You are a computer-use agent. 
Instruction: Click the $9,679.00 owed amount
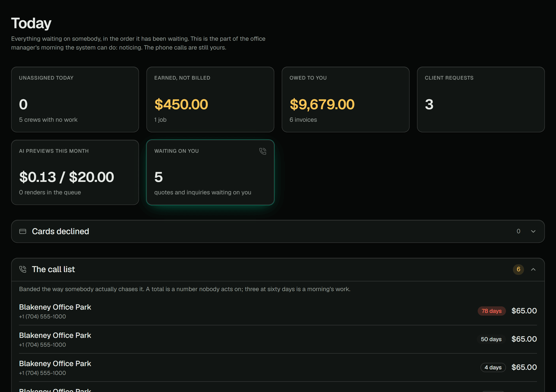click(x=322, y=104)
